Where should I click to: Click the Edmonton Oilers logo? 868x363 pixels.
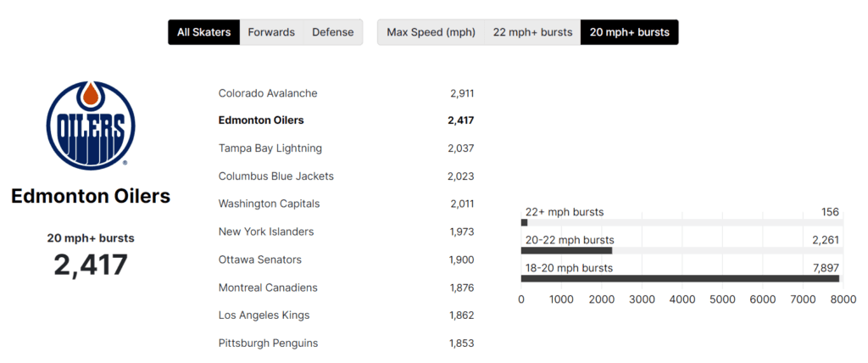click(91, 125)
